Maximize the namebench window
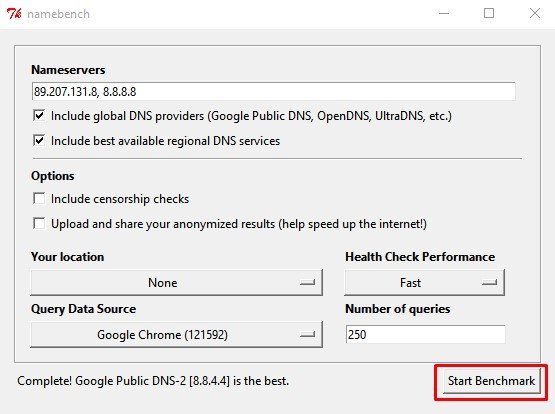The width and height of the screenshot is (555, 414). (x=489, y=13)
